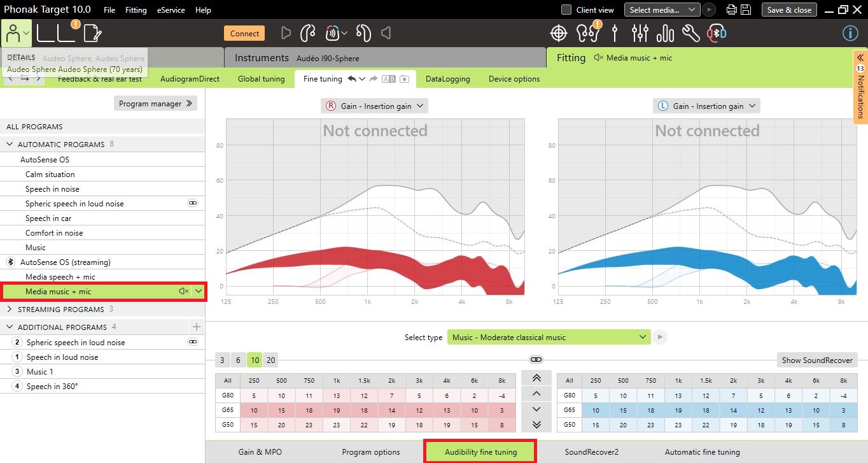Open the Gain & MPO bottom tab
This screenshot has width=868, height=463.
(260, 452)
